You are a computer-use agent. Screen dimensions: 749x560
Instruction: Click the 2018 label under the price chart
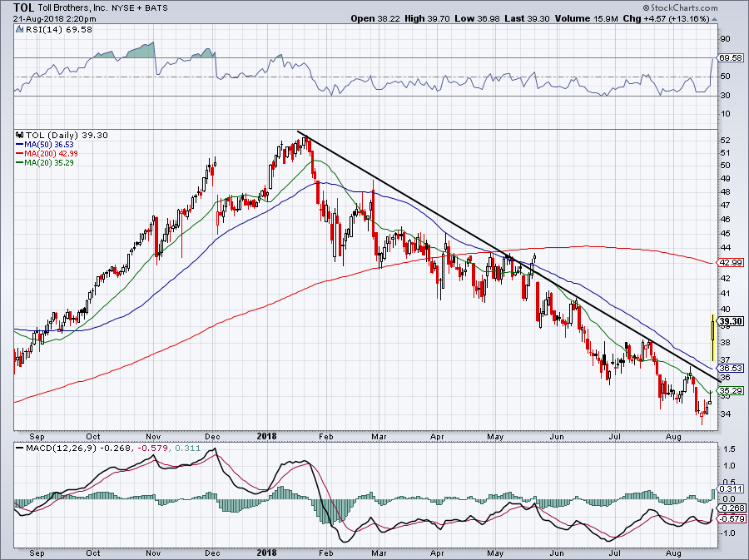coord(266,436)
